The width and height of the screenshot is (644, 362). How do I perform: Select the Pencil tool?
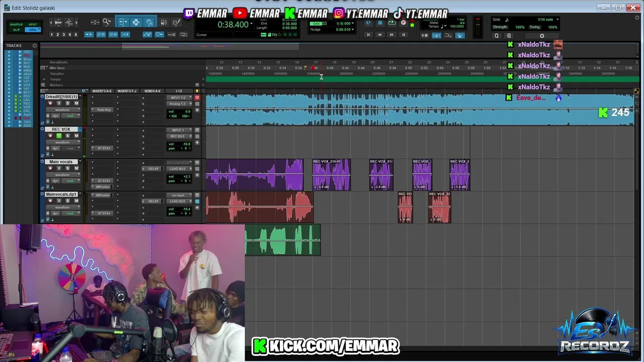click(x=176, y=22)
